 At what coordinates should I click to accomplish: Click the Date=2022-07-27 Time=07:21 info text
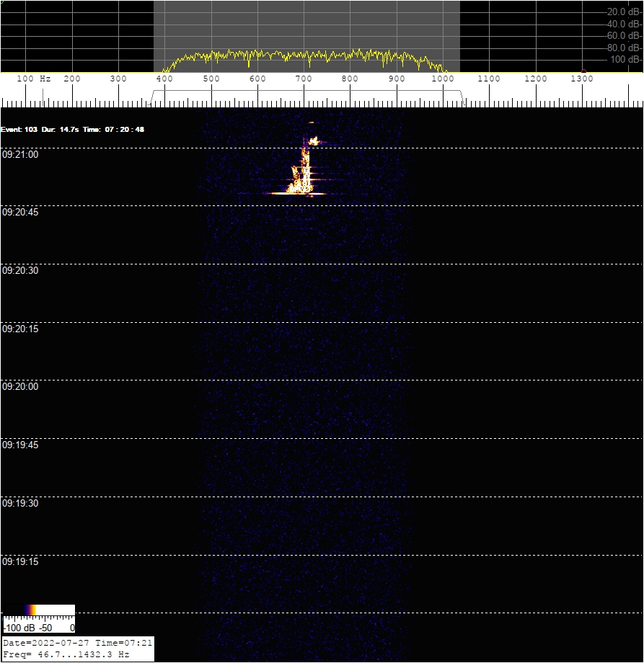77,643
